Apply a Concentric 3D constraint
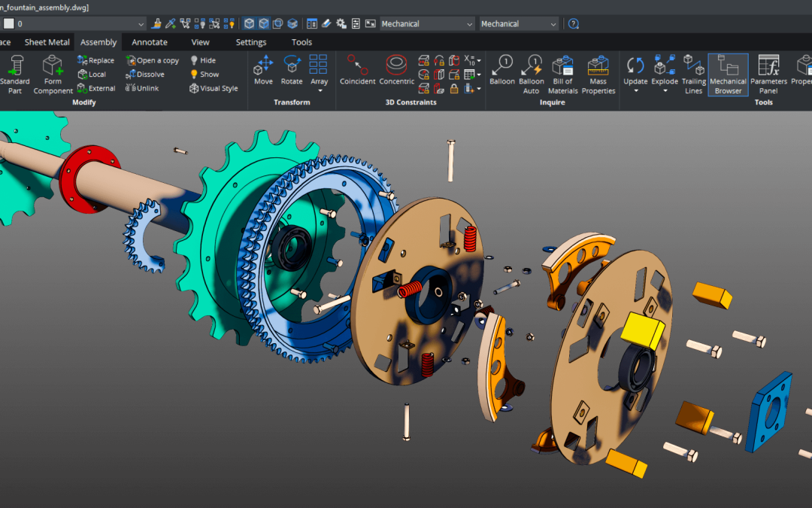The image size is (812, 508). coord(396,71)
